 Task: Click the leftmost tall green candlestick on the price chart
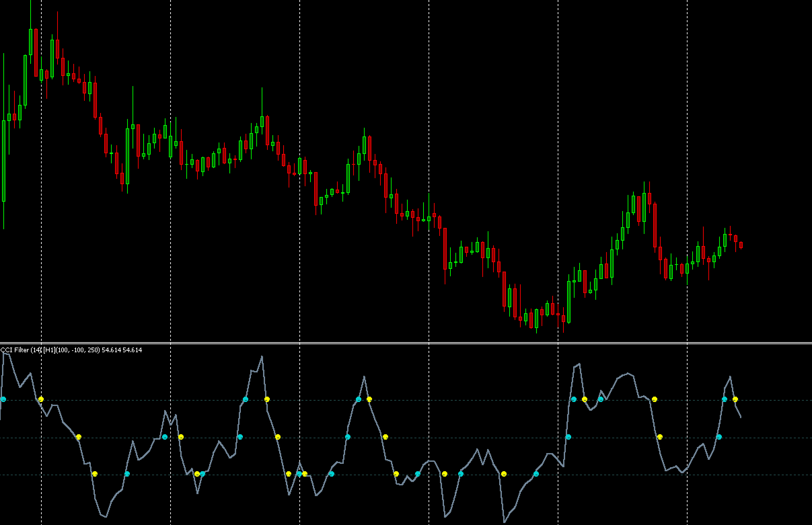4,141
